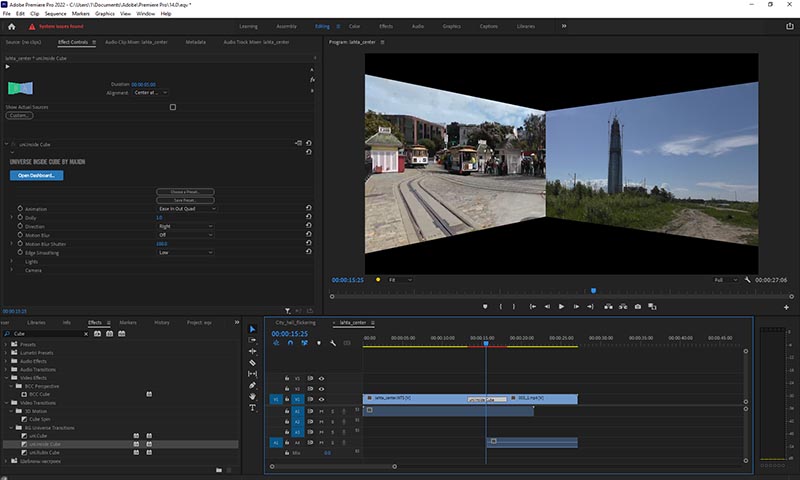The height and width of the screenshot is (480, 800).
Task: Click Comparison View icon
Action: coord(652,307)
